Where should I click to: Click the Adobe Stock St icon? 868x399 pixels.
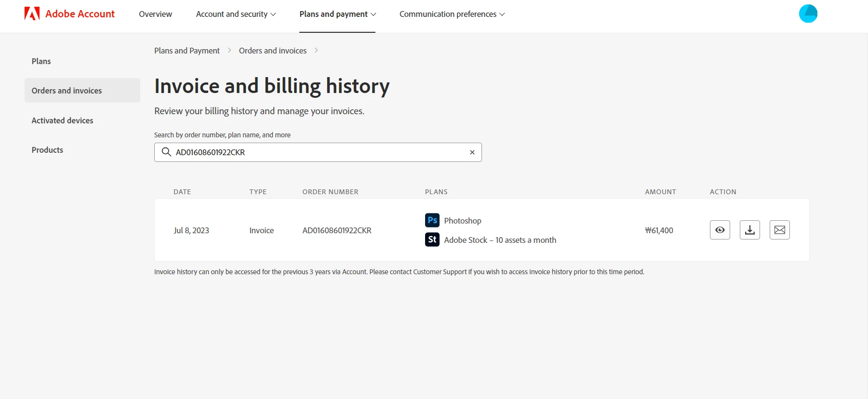[432, 239]
